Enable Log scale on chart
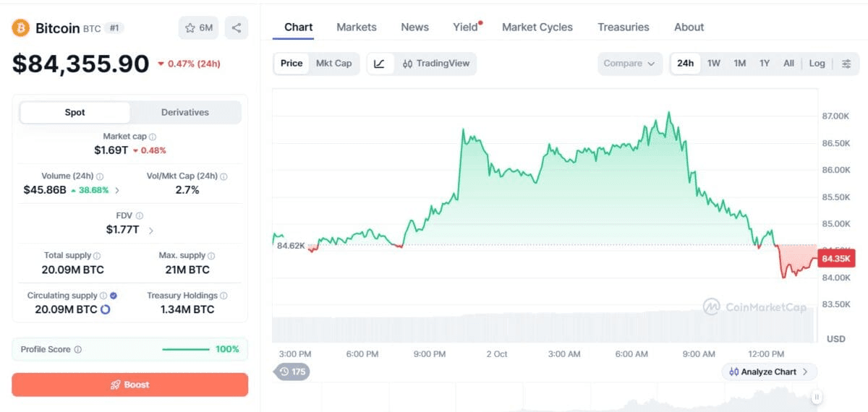Image resolution: width=868 pixels, height=412 pixels. (817, 64)
